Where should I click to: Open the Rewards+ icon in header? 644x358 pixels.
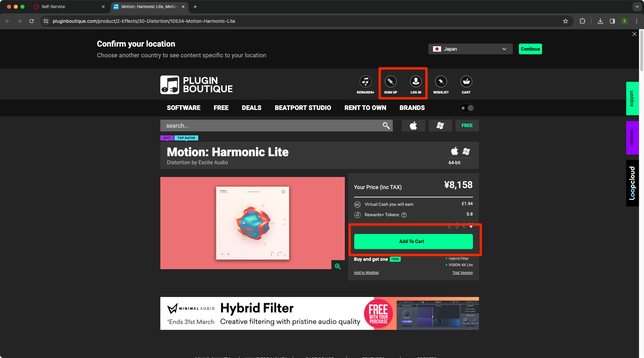(x=365, y=81)
